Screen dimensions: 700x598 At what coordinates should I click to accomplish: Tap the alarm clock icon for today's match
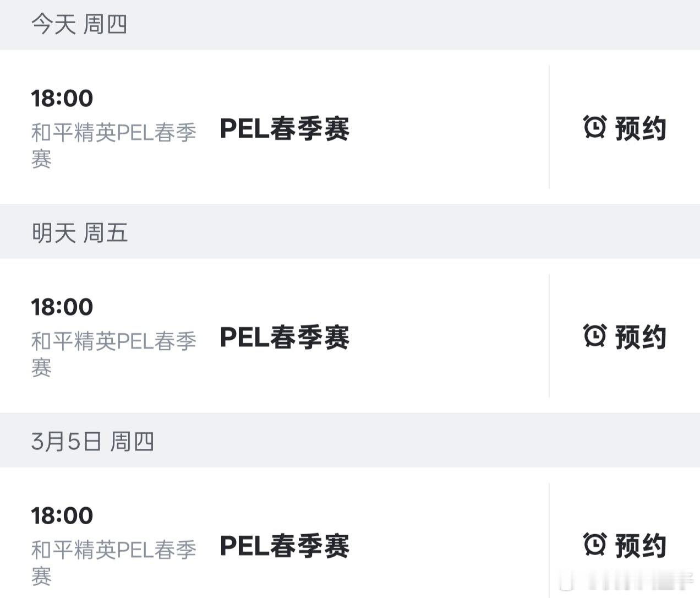point(595,127)
